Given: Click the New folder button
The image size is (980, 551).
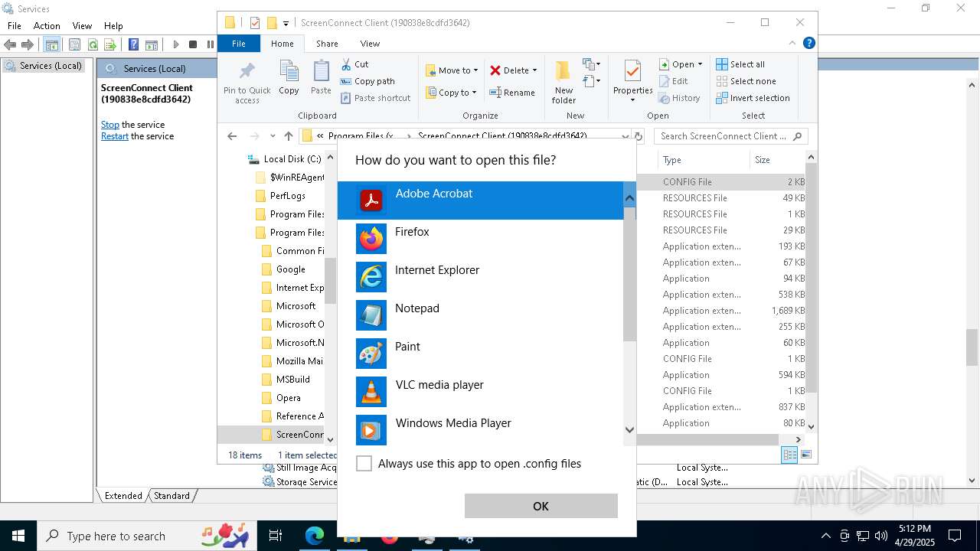Looking at the screenshot, I should [x=563, y=82].
